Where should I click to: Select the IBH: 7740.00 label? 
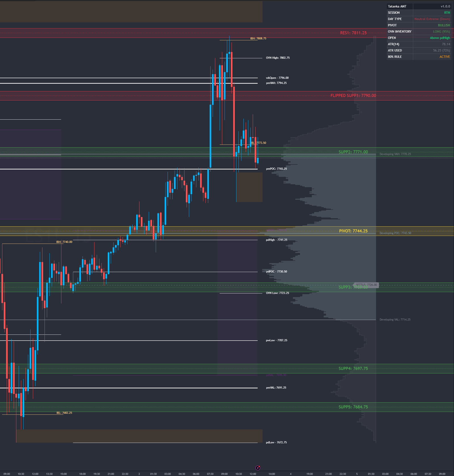tap(64, 242)
